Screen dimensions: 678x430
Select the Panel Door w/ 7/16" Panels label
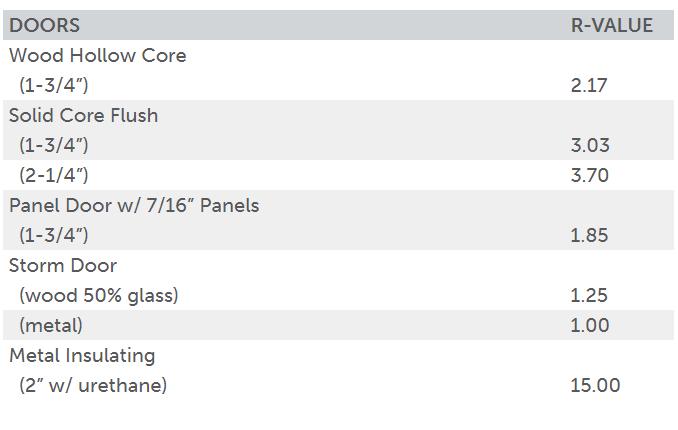pos(134,205)
